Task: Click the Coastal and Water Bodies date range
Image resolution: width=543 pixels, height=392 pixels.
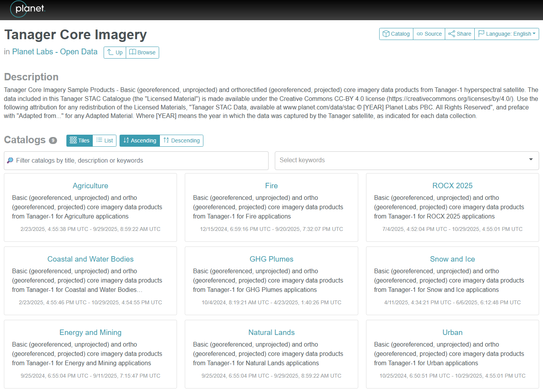Action: point(90,303)
